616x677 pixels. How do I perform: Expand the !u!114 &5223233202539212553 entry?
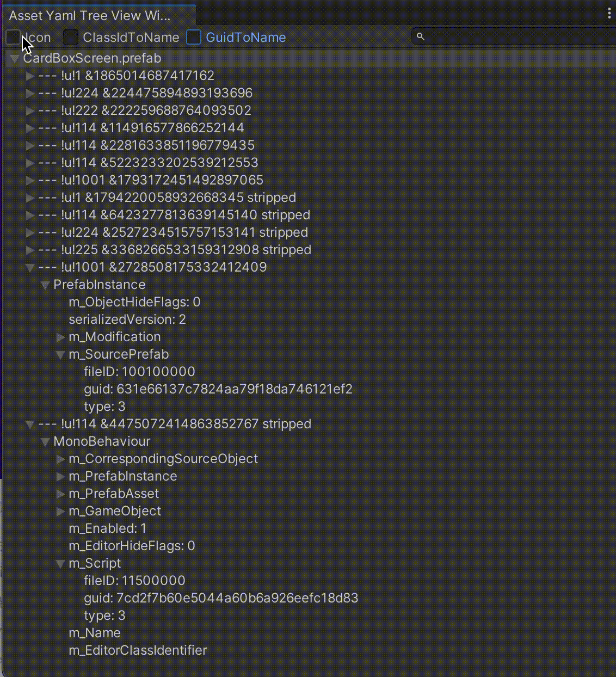(30, 163)
